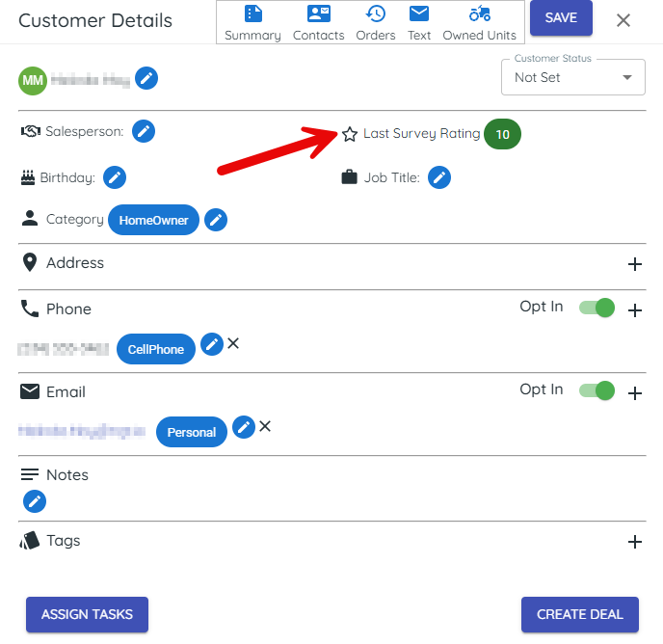Screen dimensions: 663x644
Task: Edit the customer name pencil icon
Action: (146, 78)
